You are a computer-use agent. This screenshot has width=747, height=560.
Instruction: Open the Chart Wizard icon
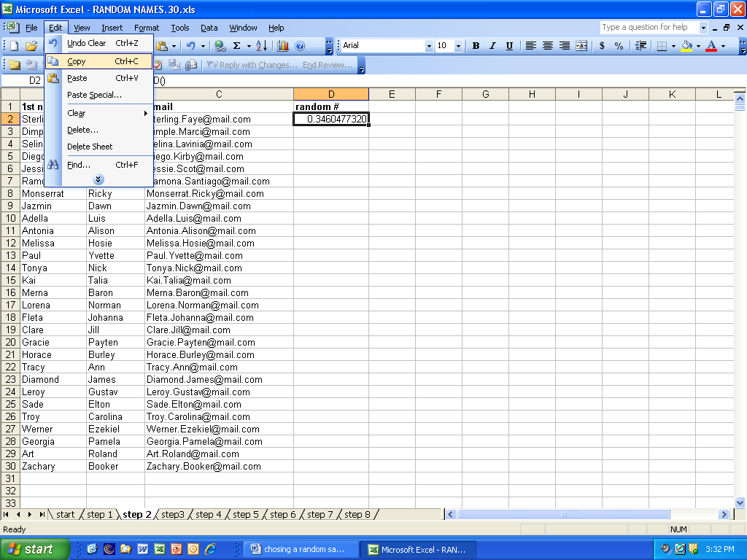[x=283, y=46]
